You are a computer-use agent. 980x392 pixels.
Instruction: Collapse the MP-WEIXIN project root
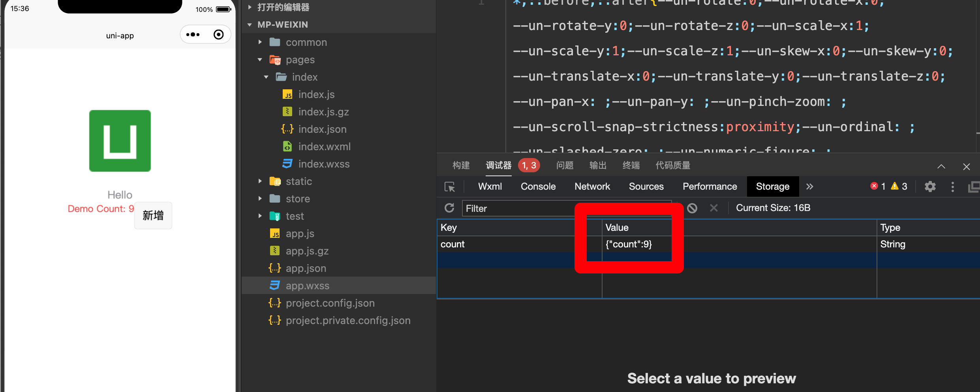coord(250,24)
